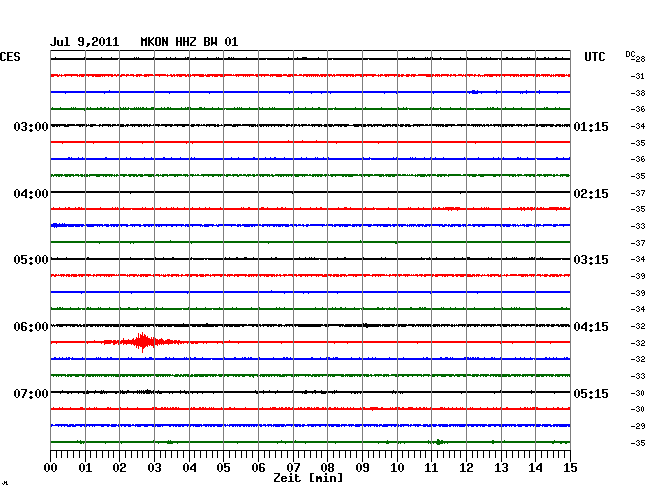Click the 04:00 local time label
Screen dimensions: 650x494
tap(31, 194)
